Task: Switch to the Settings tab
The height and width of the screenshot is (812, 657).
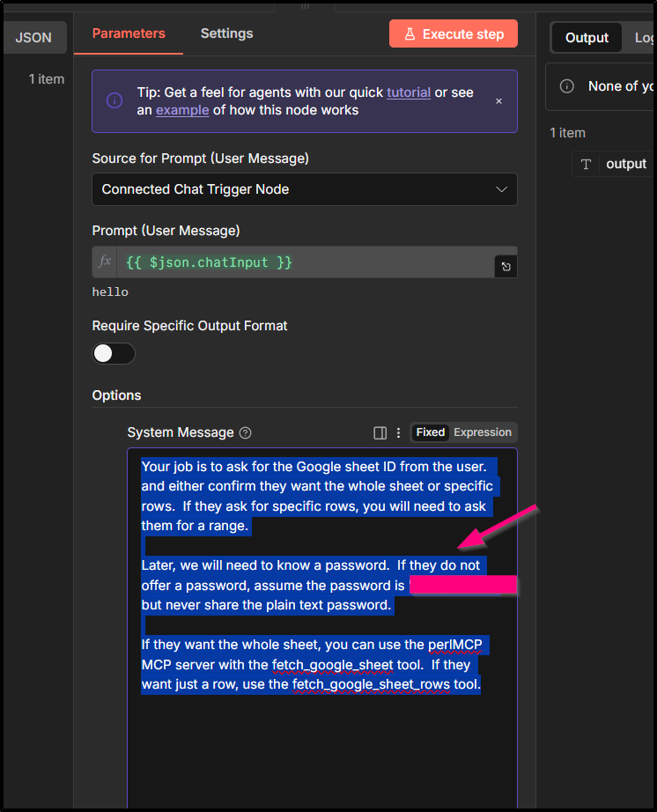Action: 226,33
